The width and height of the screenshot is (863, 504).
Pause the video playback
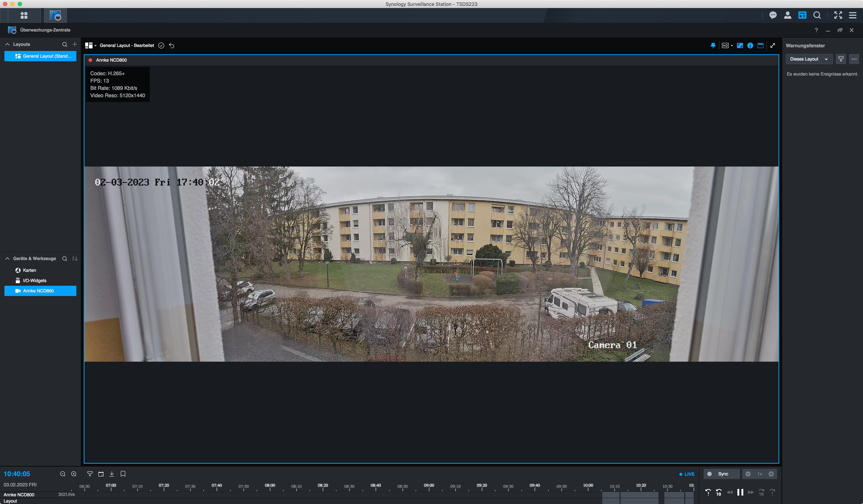point(740,492)
